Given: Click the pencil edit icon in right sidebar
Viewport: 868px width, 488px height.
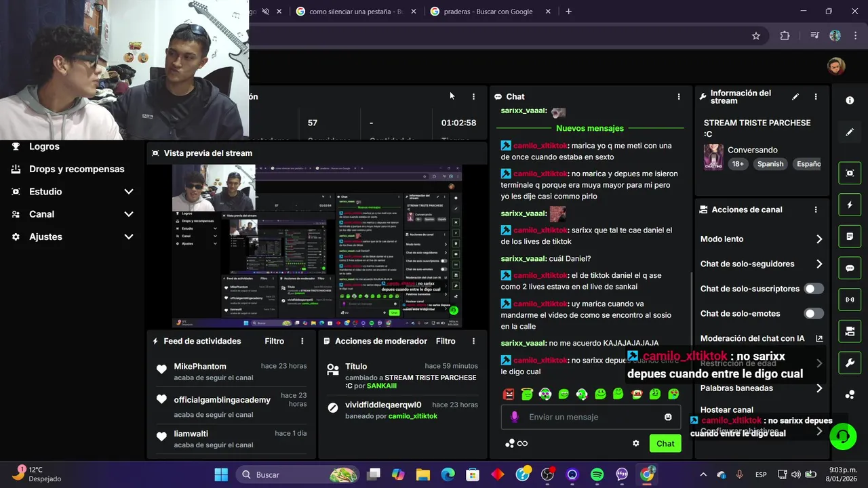Looking at the screenshot, I should coord(850,132).
